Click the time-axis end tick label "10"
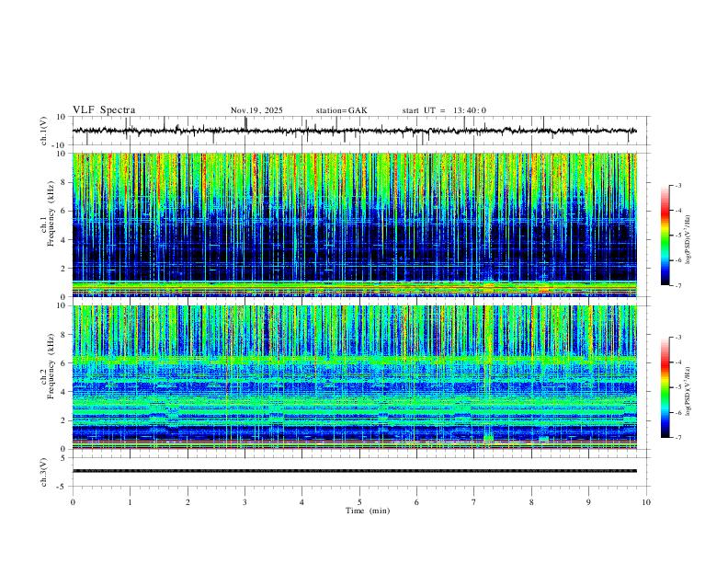This screenshot has width=728, height=563. click(646, 502)
